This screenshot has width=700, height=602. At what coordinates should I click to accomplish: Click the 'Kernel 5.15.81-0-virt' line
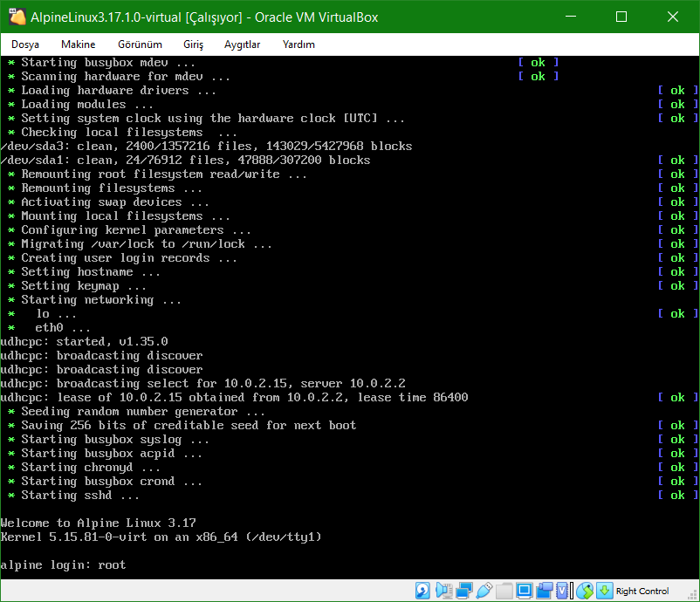(161, 537)
